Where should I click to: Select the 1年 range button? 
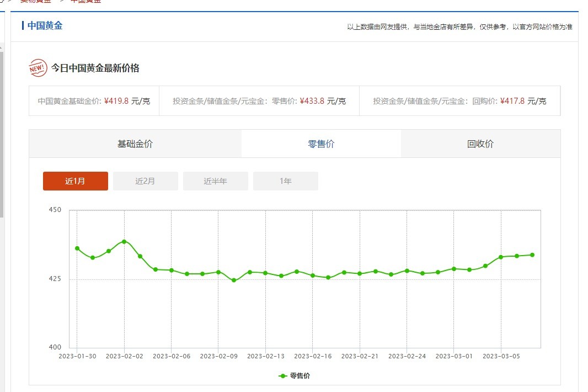(x=286, y=181)
